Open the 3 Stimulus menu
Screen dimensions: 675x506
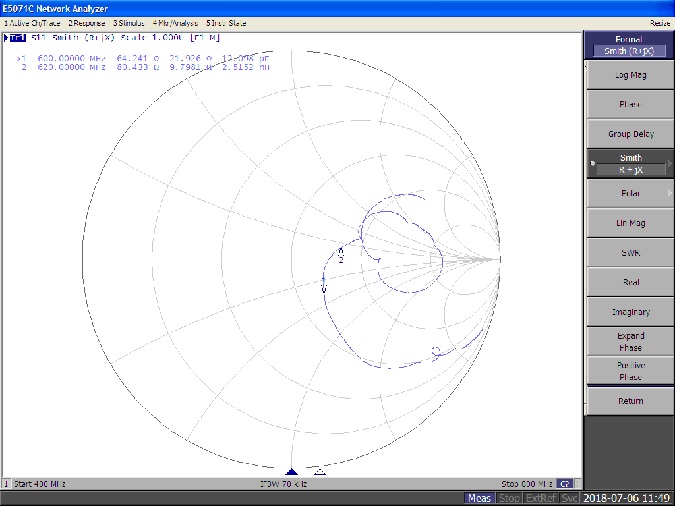(129, 23)
